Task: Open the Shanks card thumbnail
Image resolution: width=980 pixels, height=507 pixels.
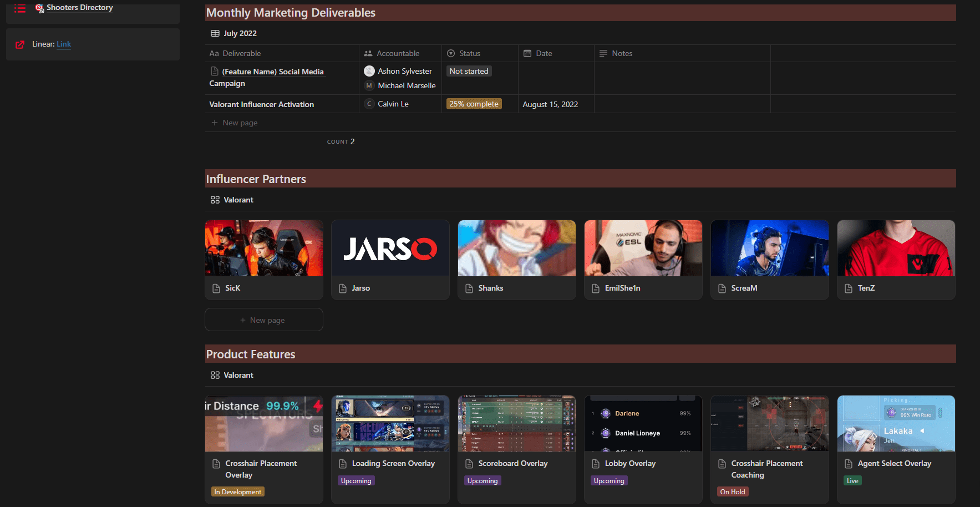Action: tap(517, 248)
